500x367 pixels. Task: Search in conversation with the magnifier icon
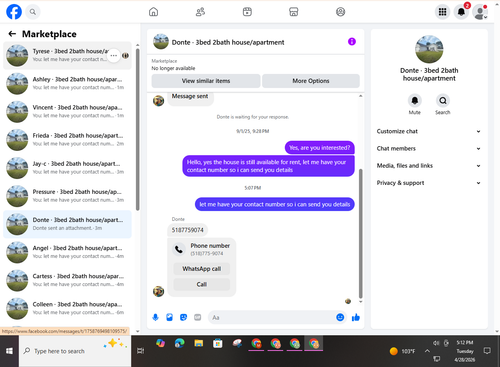[443, 100]
